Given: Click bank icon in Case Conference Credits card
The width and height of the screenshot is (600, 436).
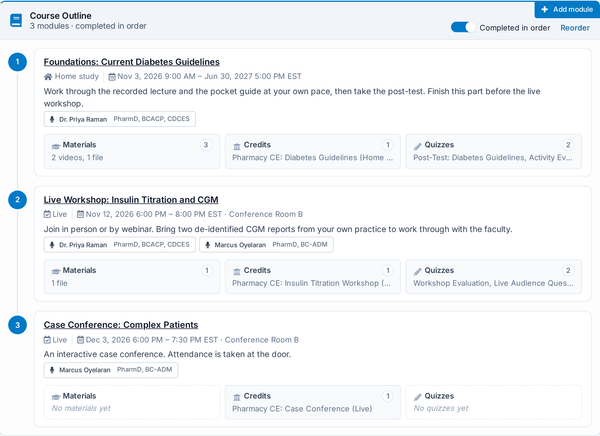Looking at the screenshot, I should (x=237, y=397).
